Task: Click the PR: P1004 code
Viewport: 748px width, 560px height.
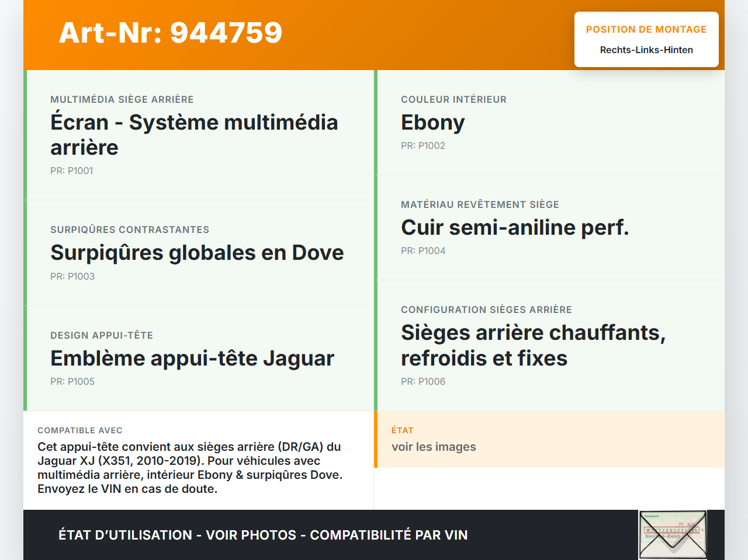Action: pos(423,251)
